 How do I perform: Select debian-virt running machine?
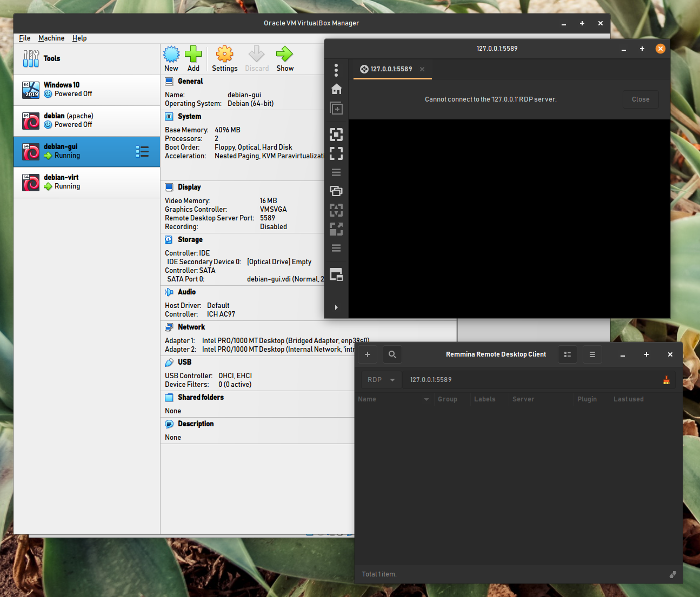[86, 182]
